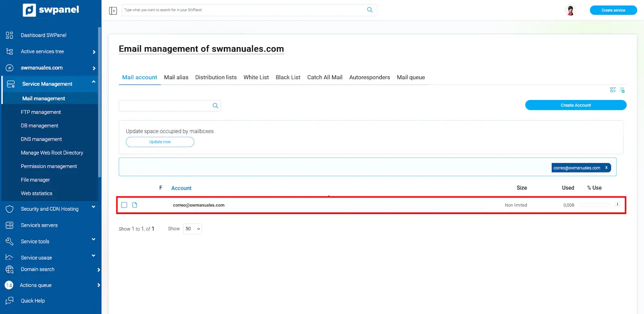Click the usage bar for correo@swmanuales.com

tap(595, 205)
